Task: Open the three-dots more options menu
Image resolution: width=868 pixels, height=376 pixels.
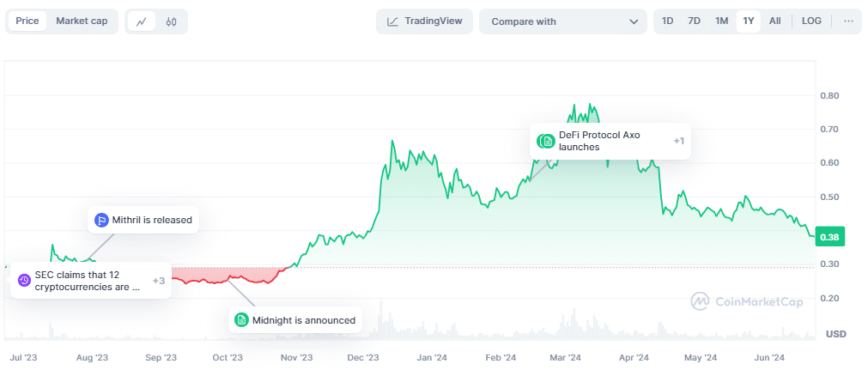Action: pos(848,21)
